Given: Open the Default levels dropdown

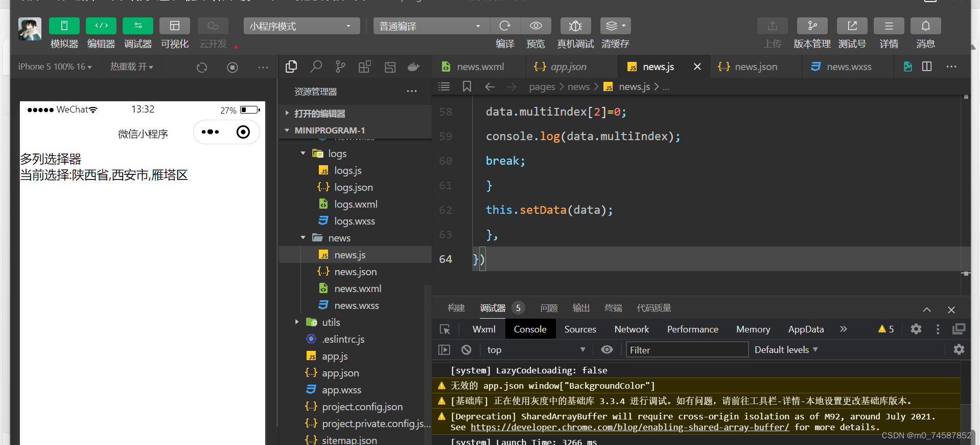Looking at the screenshot, I should point(786,350).
